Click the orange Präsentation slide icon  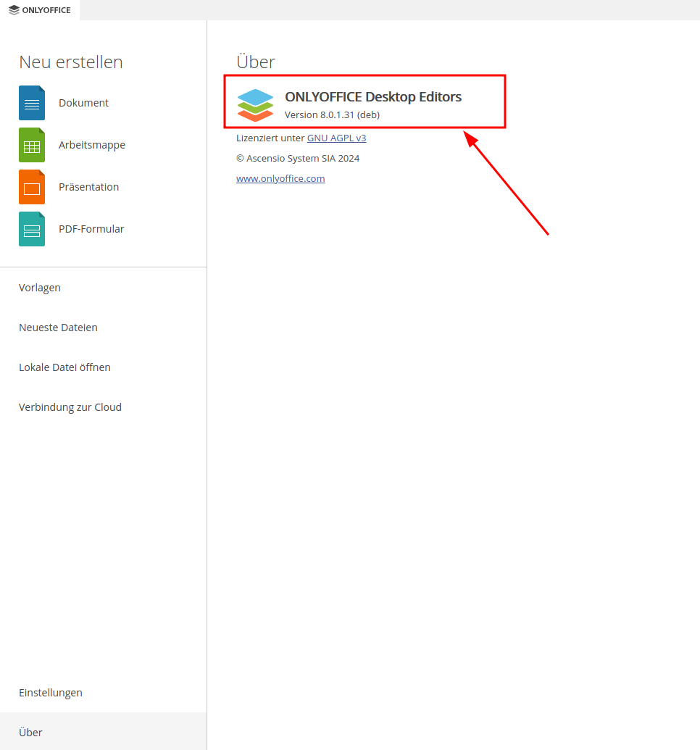point(32,187)
